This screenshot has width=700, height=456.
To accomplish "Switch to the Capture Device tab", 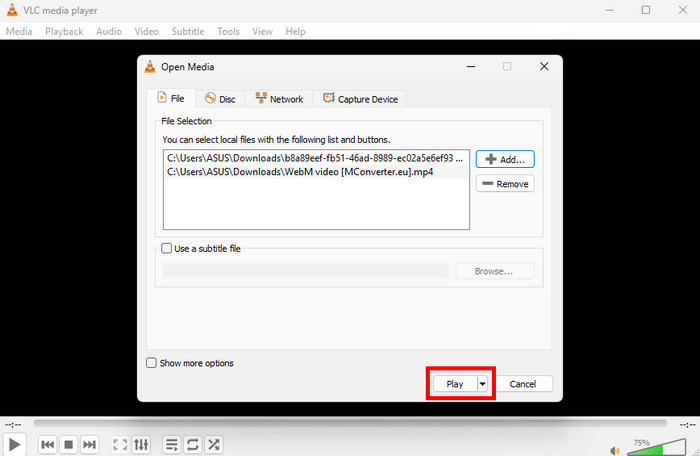I will pos(360,99).
